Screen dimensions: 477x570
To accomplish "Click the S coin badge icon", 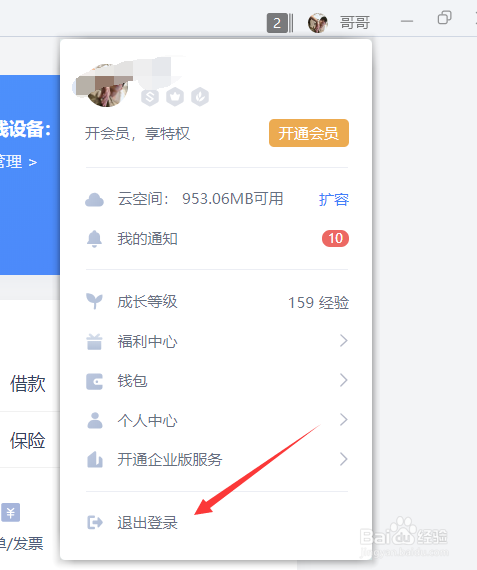I will [x=150, y=97].
